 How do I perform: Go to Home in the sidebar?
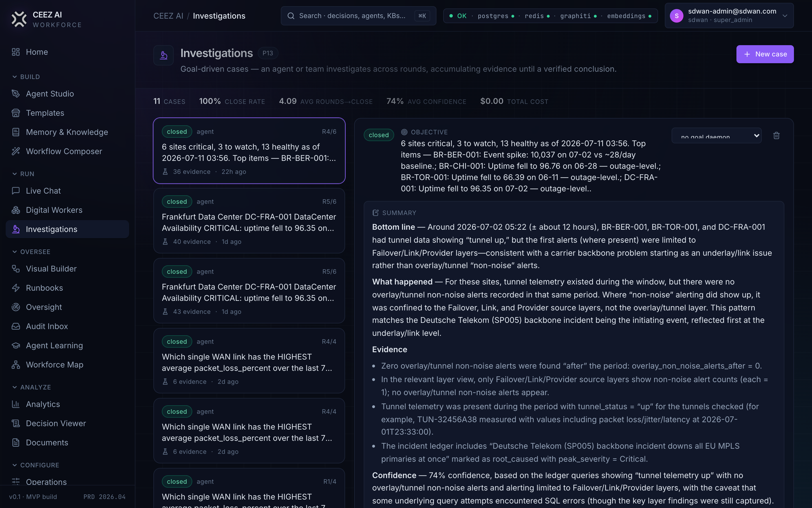click(x=67, y=52)
